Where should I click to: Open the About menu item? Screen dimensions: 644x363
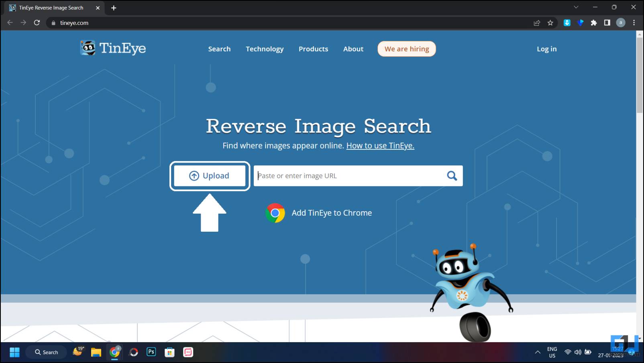pyautogui.click(x=353, y=49)
